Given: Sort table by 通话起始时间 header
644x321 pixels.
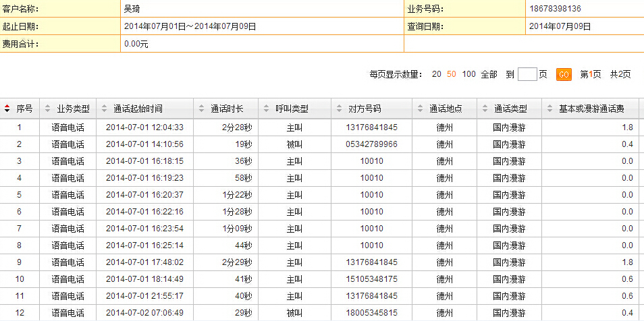Looking at the screenshot, I should pyautogui.click(x=138, y=109).
